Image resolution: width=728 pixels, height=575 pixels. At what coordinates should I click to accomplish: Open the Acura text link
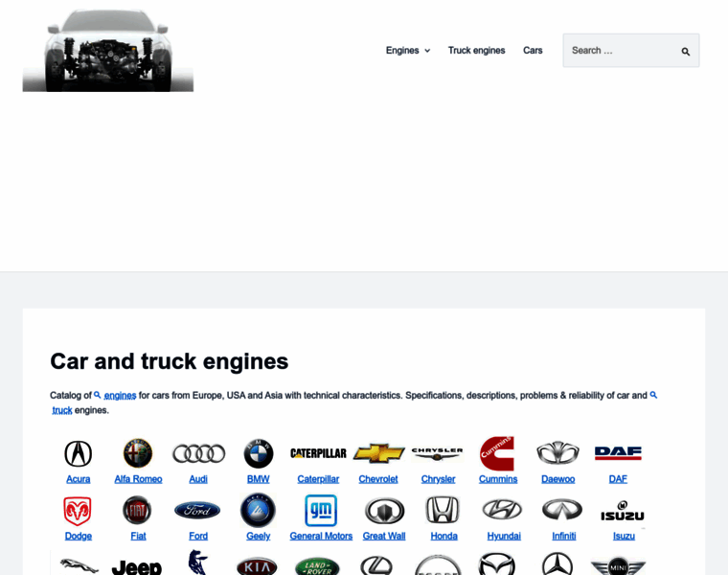78,479
